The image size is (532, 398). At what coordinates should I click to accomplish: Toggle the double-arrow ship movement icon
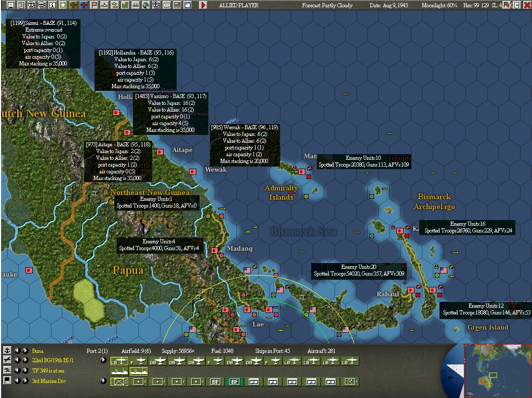[115, 5]
